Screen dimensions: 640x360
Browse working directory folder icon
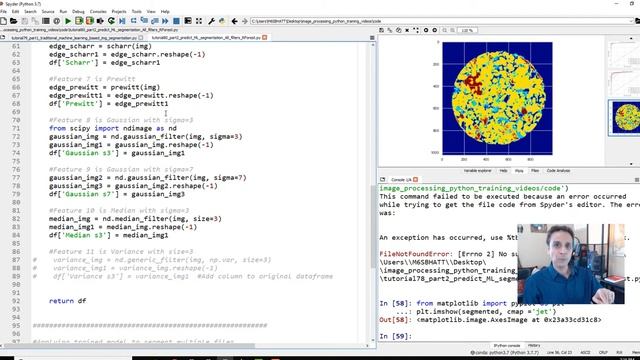tap(637, 21)
